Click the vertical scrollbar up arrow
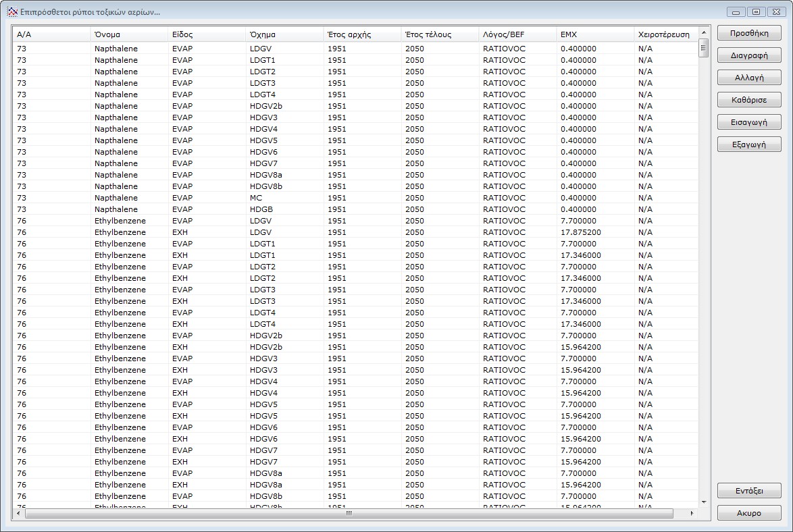 [703, 32]
